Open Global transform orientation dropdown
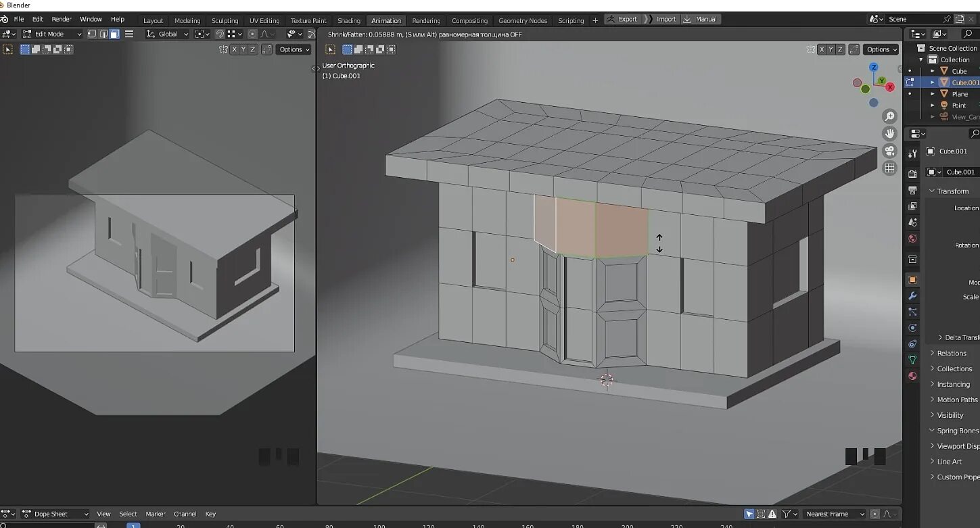Screen dimensions: 980x528 (x=167, y=34)
